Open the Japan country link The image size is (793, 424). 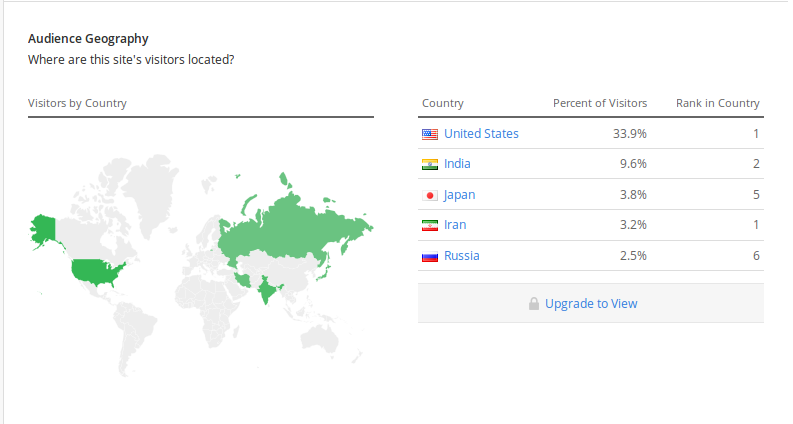[459, 195]
